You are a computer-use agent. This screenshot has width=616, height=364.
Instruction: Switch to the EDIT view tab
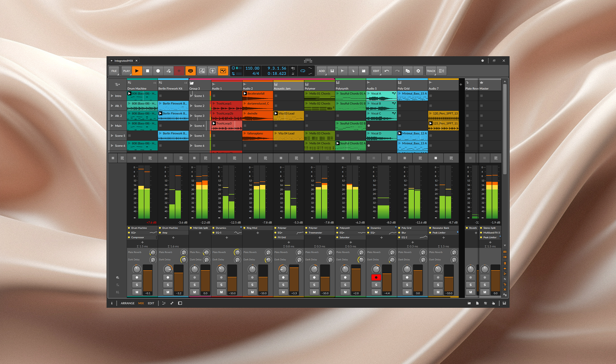151,303
